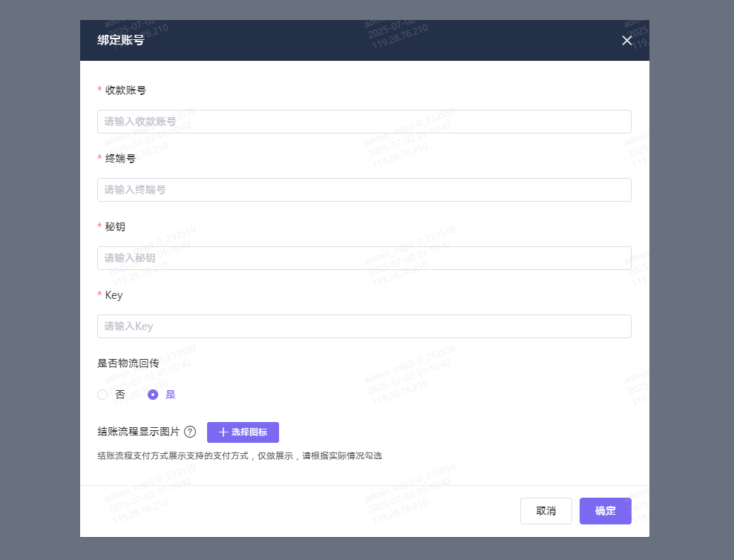Select the 是 radio button

(153, 395)
